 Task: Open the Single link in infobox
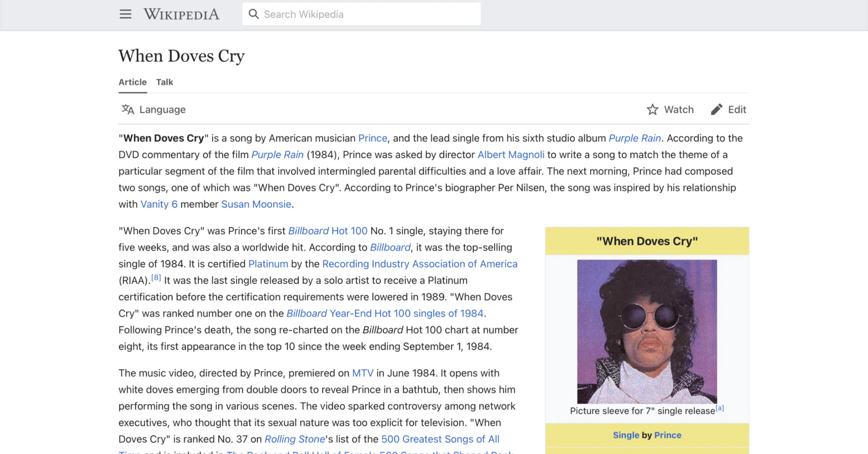pos(626,435)
